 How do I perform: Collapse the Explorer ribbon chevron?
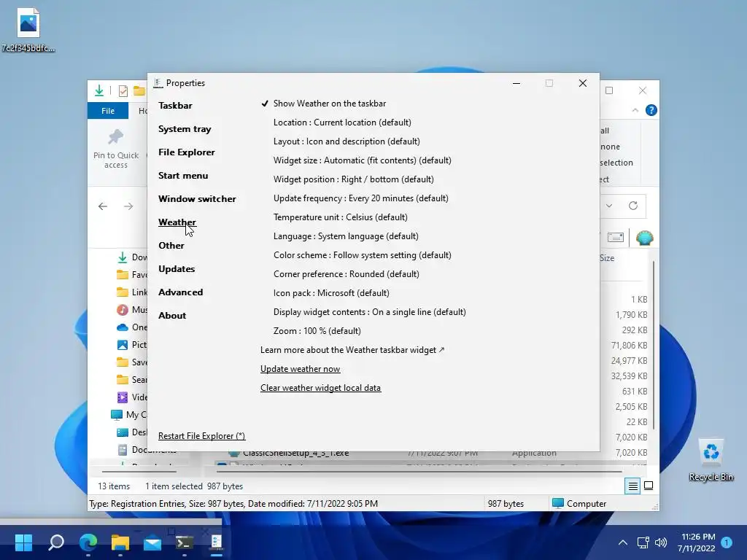click(x=635, y=111)
